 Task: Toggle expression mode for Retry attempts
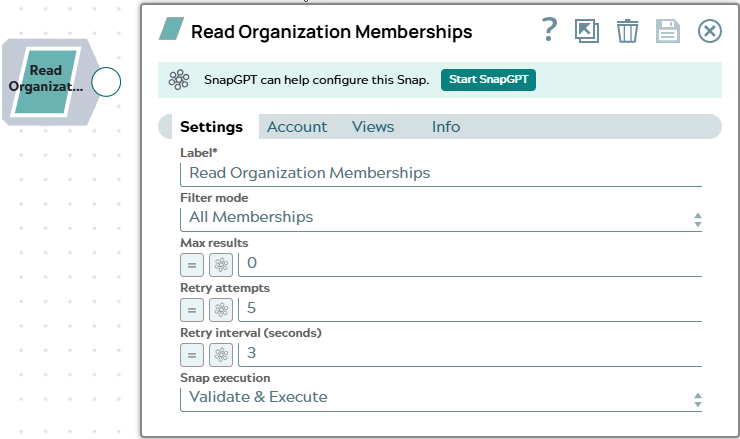point(192,310)
